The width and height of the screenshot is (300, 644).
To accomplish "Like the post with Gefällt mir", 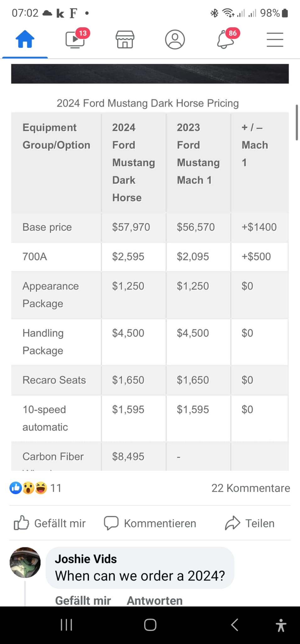I will coord(50,523).
